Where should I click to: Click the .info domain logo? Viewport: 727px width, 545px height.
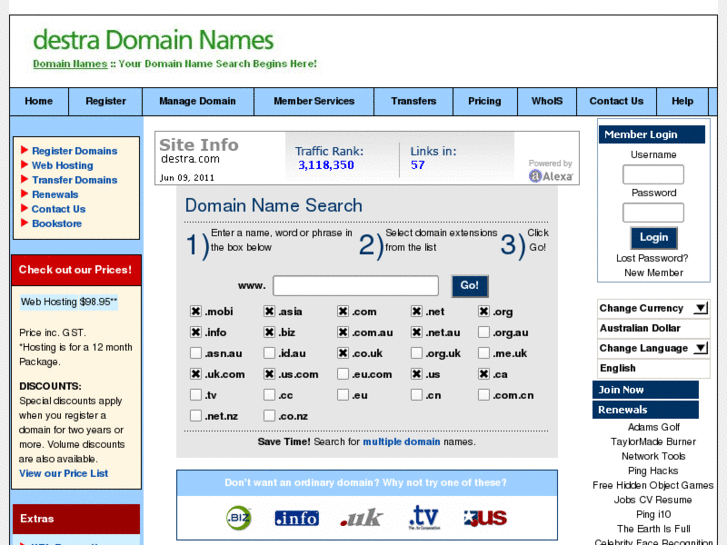[297, 518]
